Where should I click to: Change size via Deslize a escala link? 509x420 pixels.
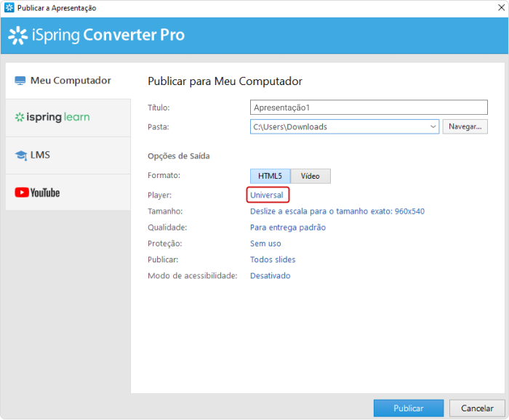coord(337,211)
